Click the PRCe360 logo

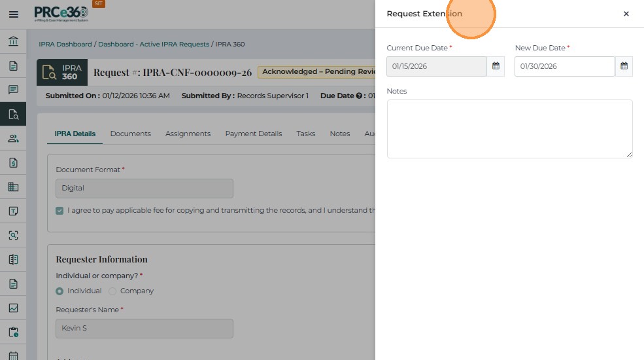point(61,14)
